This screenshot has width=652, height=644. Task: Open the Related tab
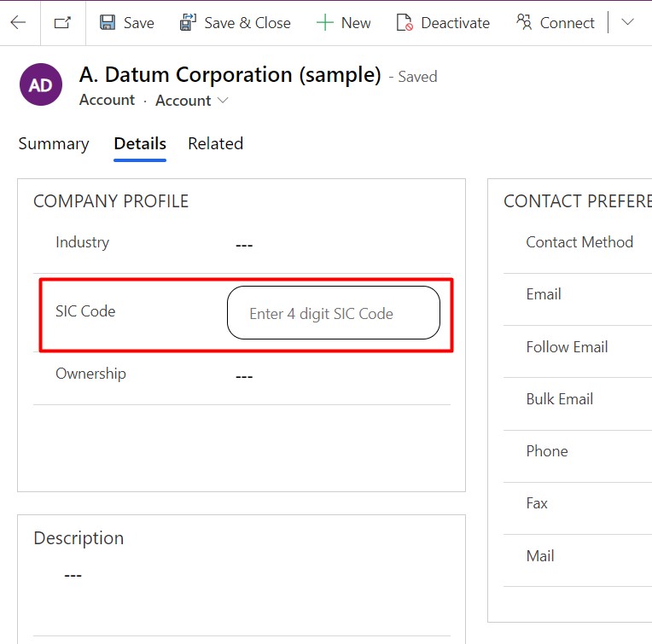[x=215, y=143]
